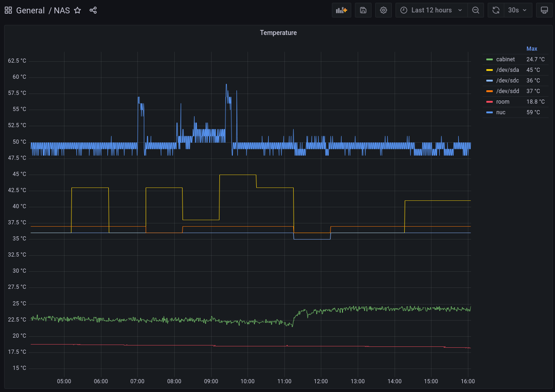Toggle the cabinet series in the legend
This screenshot has height=392, width=555.
click(505, 59)
